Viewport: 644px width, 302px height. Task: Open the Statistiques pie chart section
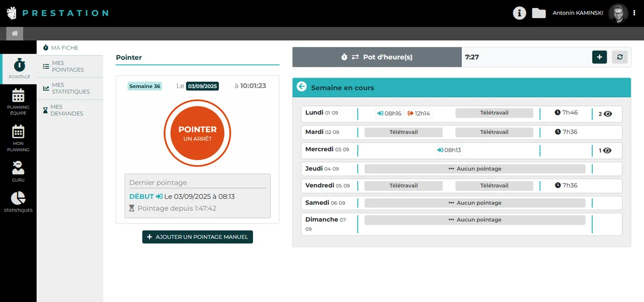(x=18, y=202)
